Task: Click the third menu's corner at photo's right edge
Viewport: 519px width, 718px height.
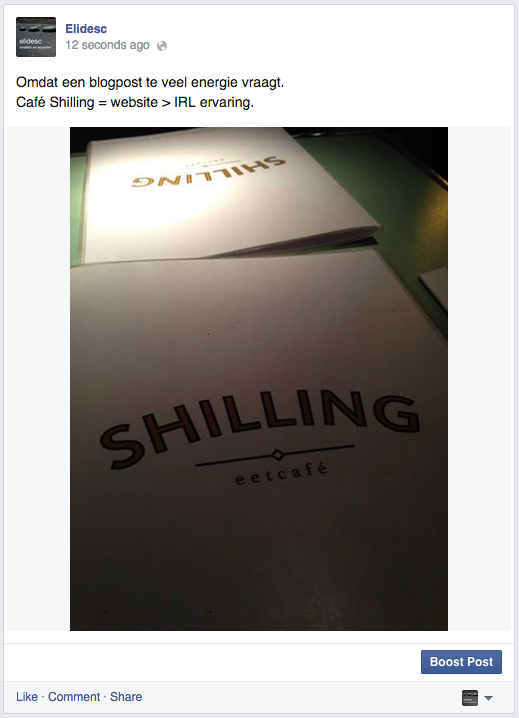Action: click(435, 288)
